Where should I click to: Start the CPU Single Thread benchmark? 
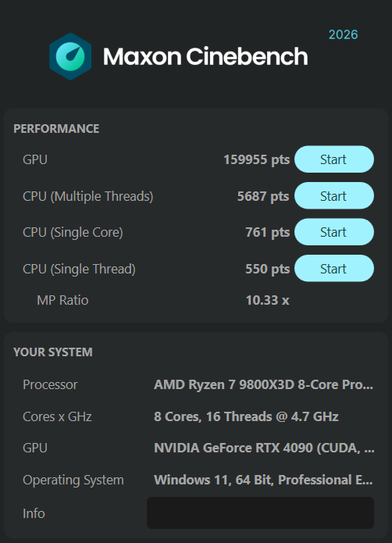click(334, 269)
